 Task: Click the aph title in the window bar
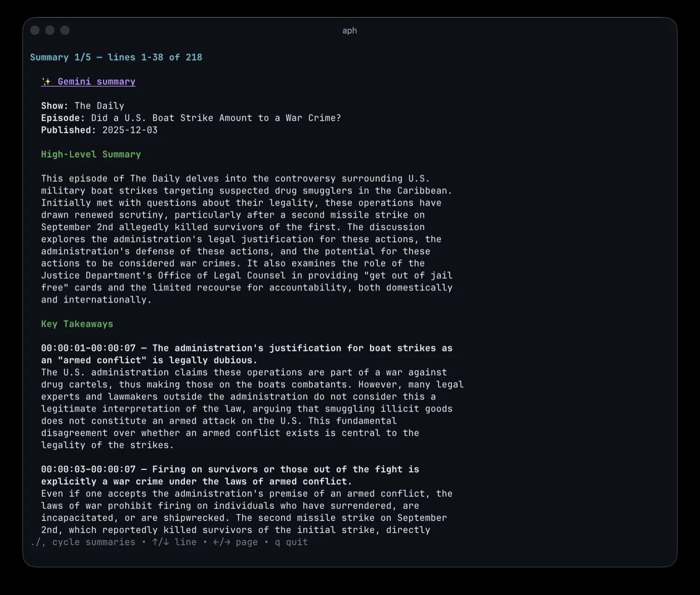350,30
